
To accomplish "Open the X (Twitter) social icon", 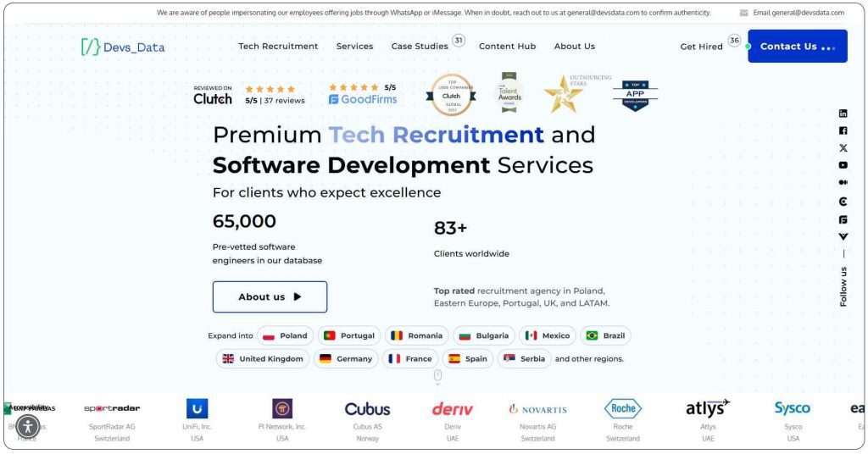I will tap(843, 147).
